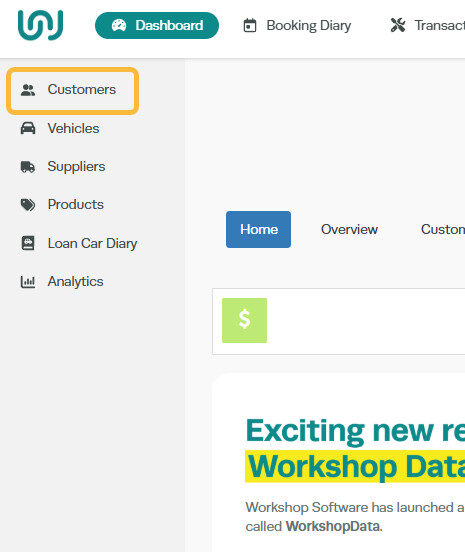Click the Customers people icon
The height and width of the screenshot is (552, 465).
(x=28, y=90)
